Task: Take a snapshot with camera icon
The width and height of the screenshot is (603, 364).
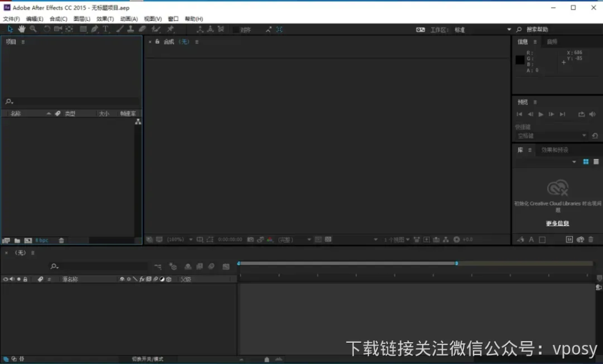Action: (250, 240)
